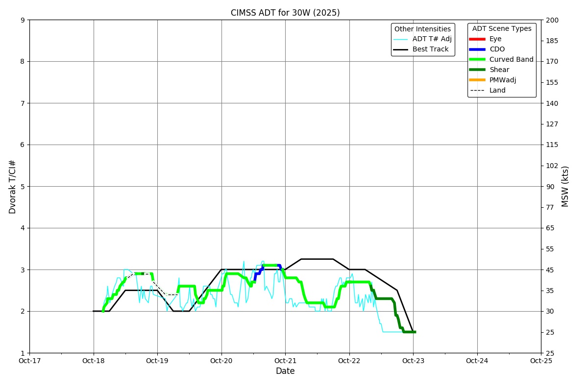Click the "ADT Scene Types" legend title
Screen dimensions: 588x392
click(x=501, y=29)
